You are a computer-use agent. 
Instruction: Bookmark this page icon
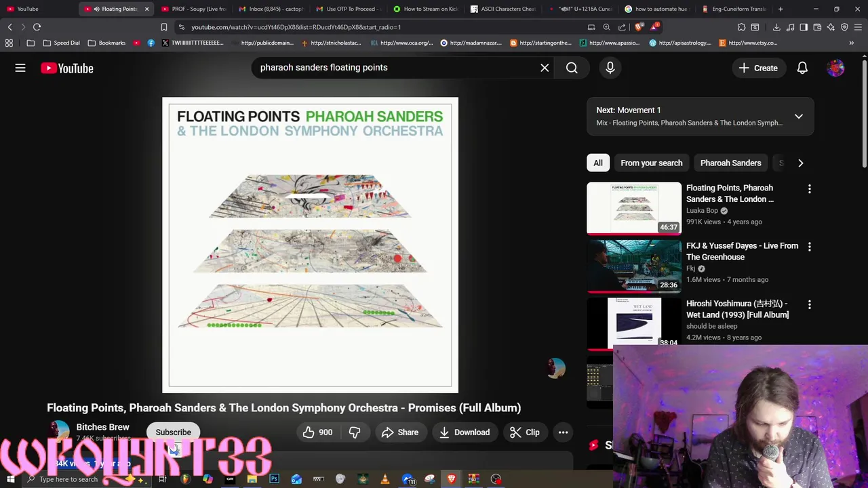(164, 27)
